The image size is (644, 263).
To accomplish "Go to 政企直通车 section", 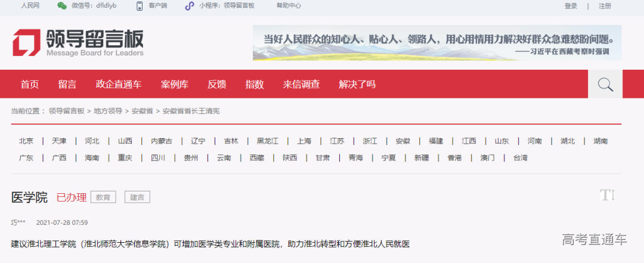I will point(118,85).
